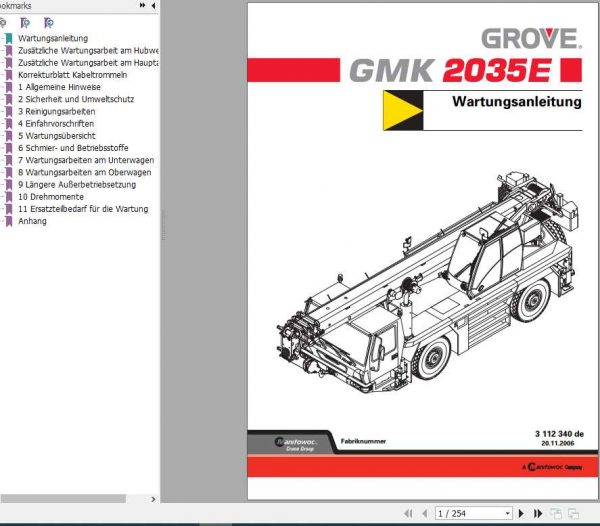Click the Wartungsanleitung heading on the page
This screenshot has height=526, width=600.
(517, 102)
